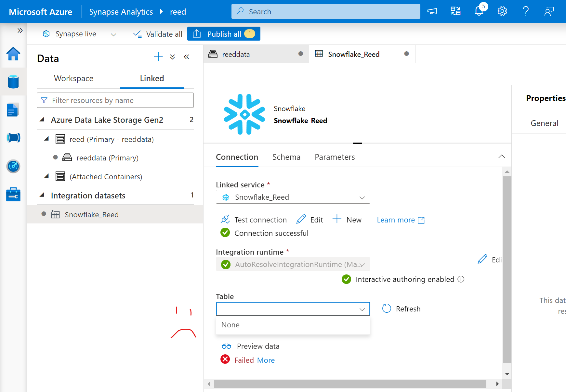Open the Home hub
Image resolution: width=566 pixels, height=392 pixels.
(13, 55)
